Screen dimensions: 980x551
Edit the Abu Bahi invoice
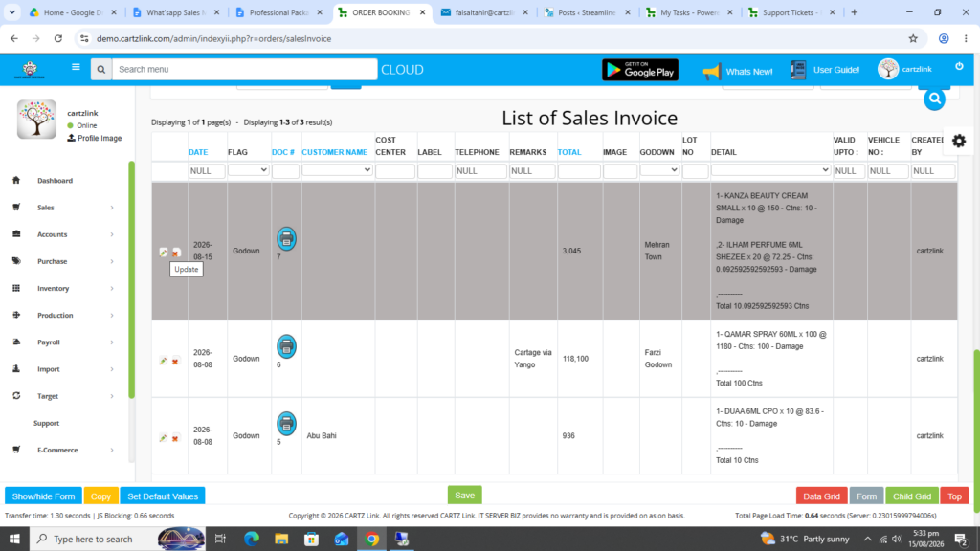tap(163, 438)
